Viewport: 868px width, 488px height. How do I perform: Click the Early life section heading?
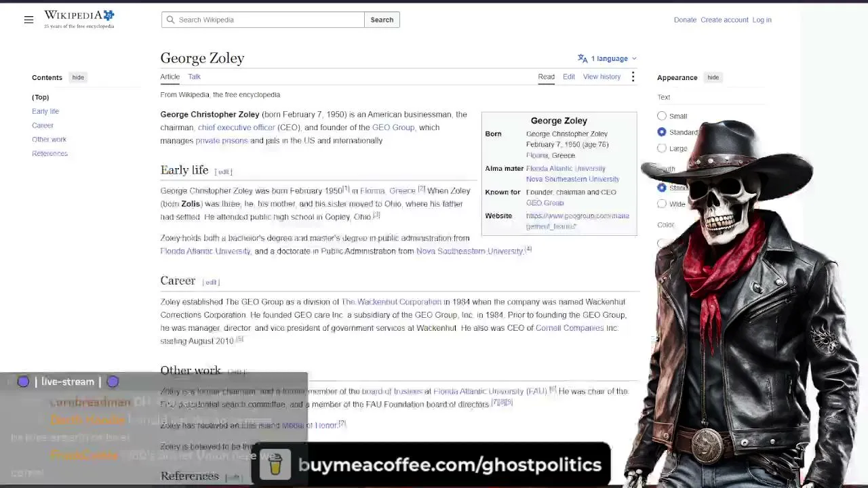point(184,169)
